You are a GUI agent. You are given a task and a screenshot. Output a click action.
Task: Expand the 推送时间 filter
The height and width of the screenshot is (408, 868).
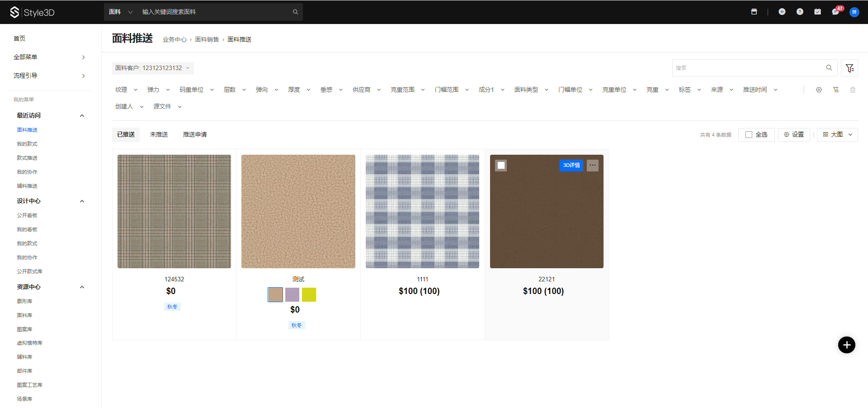pos(760,90)
